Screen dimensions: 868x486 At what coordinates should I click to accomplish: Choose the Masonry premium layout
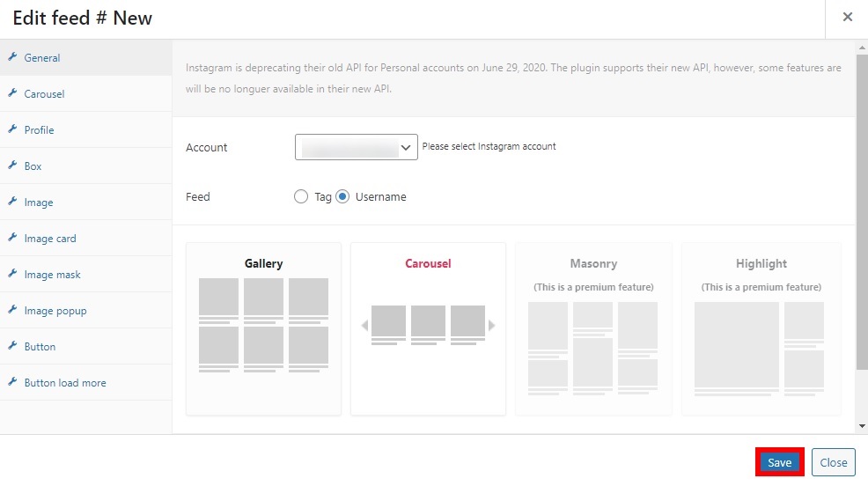click(593, 328)
